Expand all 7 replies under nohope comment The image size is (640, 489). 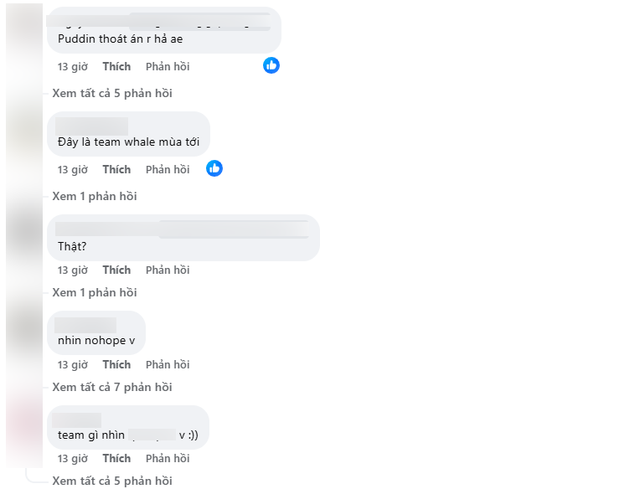click(x=112, y=387)
